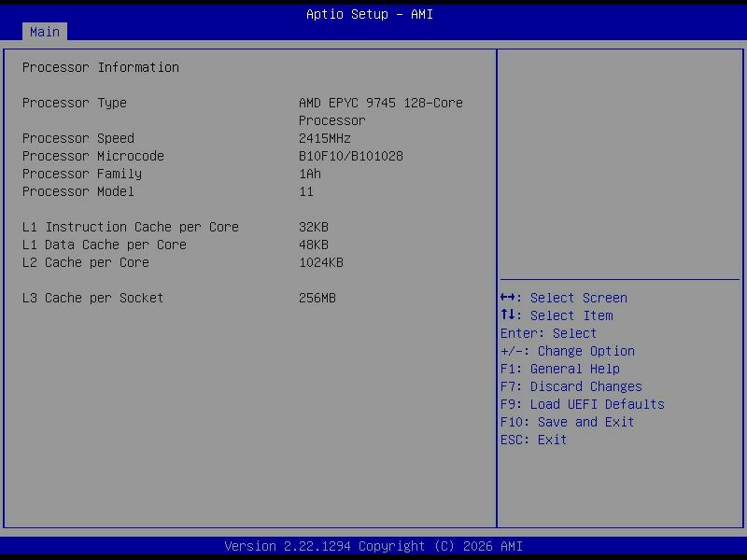Click the Enter: Select hint
Viewport: 747px width, 560px height.
[x=548, y=333]
